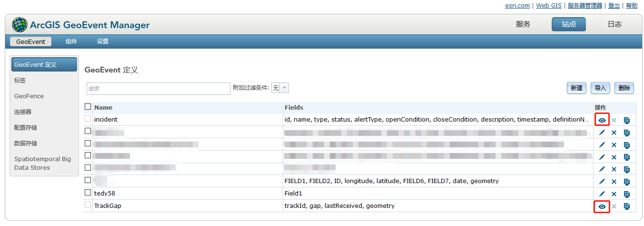The image size is (644, 226).
Task: Open the esri.com link
Action: [517, 6]
